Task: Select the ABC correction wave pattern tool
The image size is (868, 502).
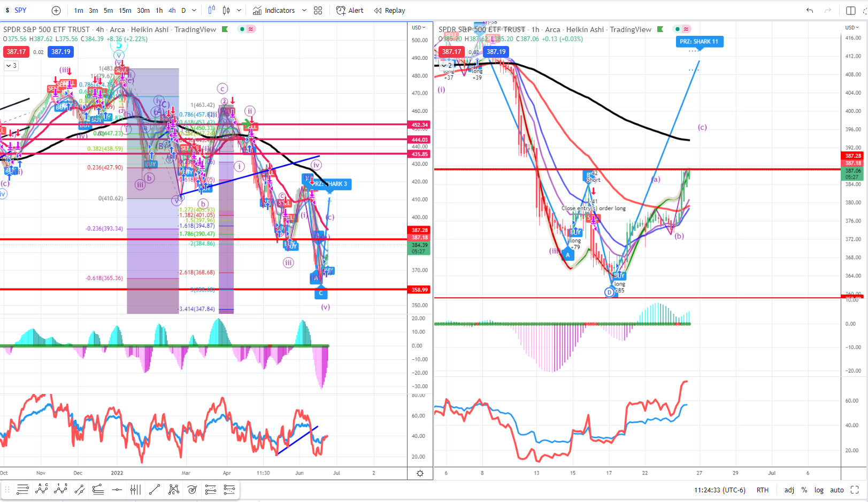Action: 41,489
